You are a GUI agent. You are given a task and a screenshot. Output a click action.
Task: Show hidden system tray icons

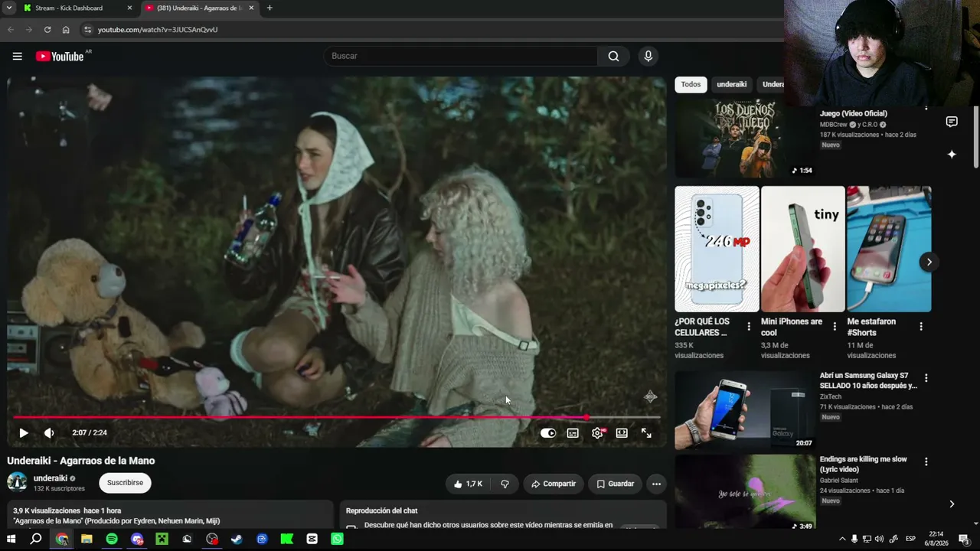click(842, 539)
